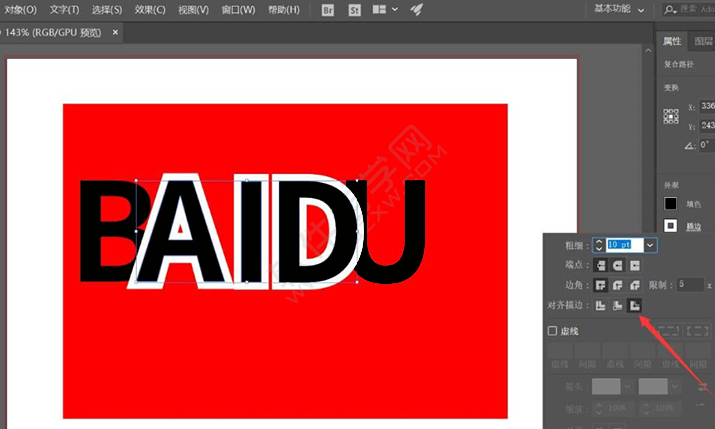Open the 帮助(H) menu
Viewport: 715px width, 429px height.
[x=284, y=10]
